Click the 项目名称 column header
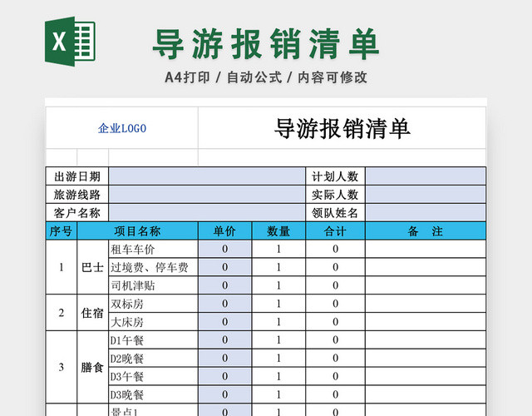The width and height of the screenshot is (532, 416). 137,231
